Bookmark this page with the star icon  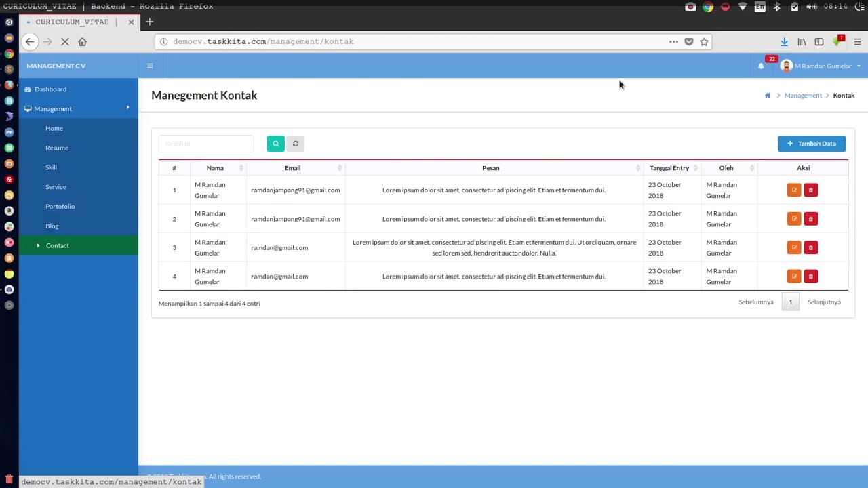tap(704, 41)
